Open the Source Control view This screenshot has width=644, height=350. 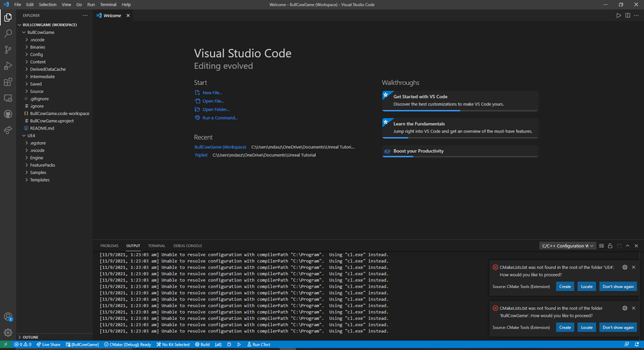coord(8,50)
